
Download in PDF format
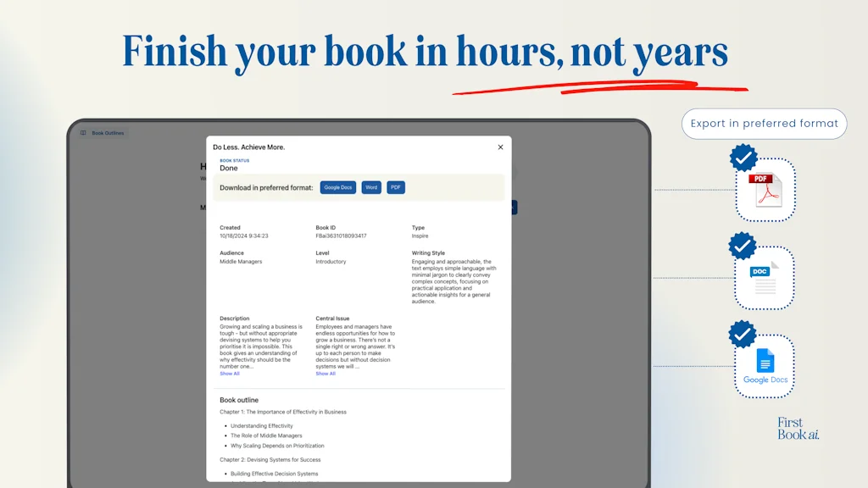click(395, 187)
